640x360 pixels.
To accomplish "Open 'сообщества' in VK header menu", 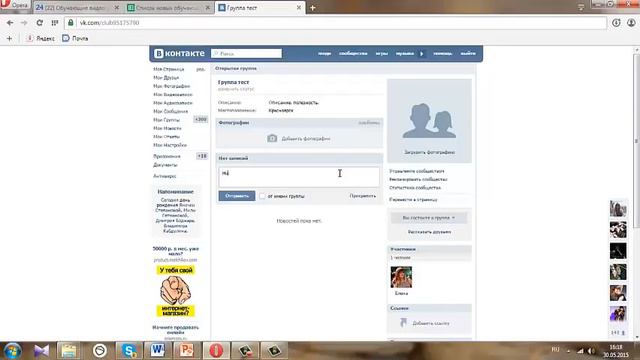I will [x=353, y=53].
